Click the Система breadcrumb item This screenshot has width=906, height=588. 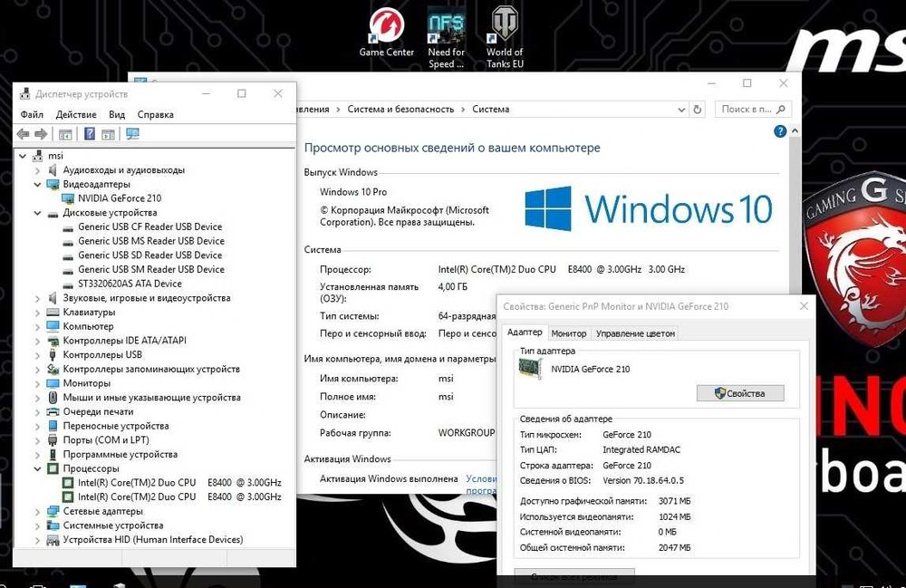pos(490,109)
